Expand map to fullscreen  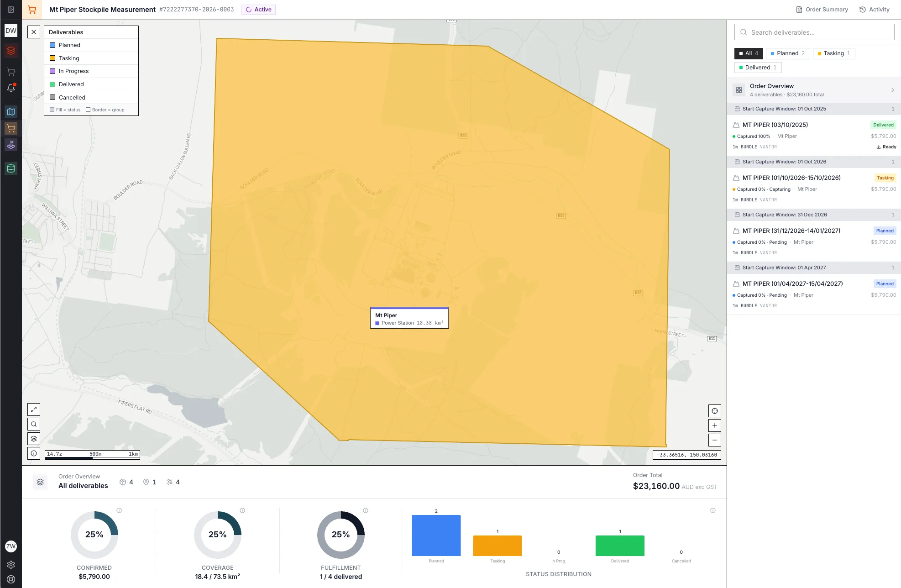(34, 409)
